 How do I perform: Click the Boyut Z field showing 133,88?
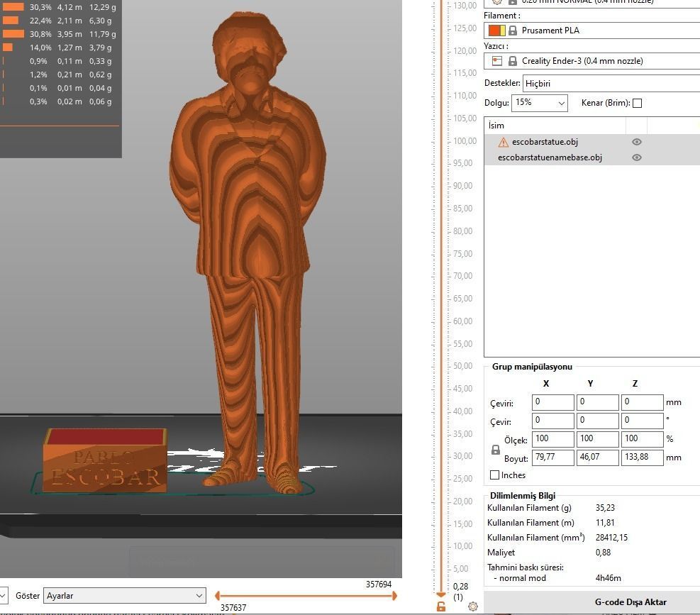pos(643,458)
